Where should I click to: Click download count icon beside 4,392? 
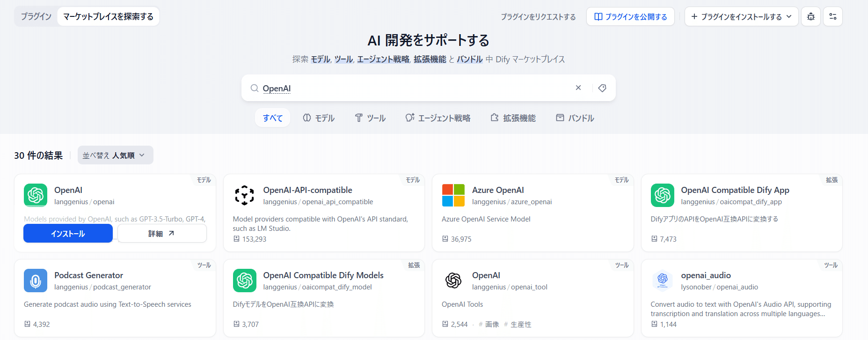pyautogui.click(x=27, y=324)
